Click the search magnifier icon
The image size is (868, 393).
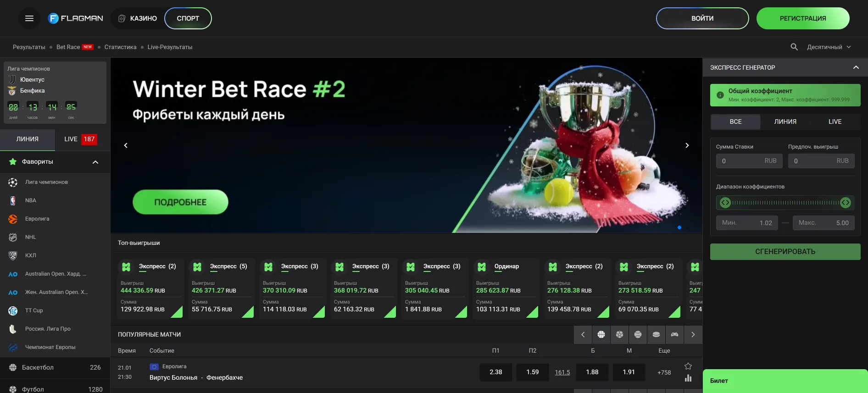tap(794, 47)
